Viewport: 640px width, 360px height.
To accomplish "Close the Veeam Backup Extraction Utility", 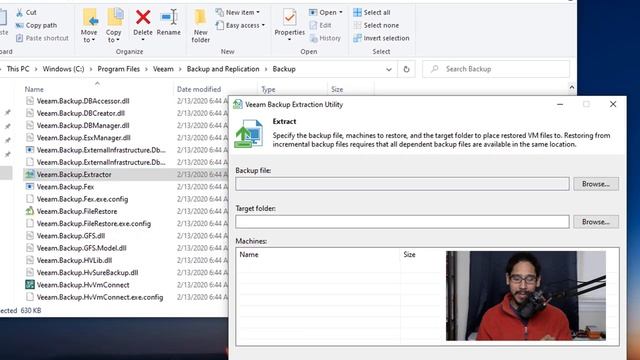I will tap(613, 104).
